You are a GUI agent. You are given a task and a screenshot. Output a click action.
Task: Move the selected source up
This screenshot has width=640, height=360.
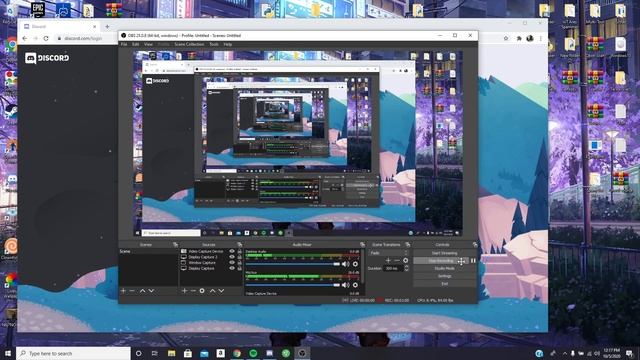click(212, 291)
